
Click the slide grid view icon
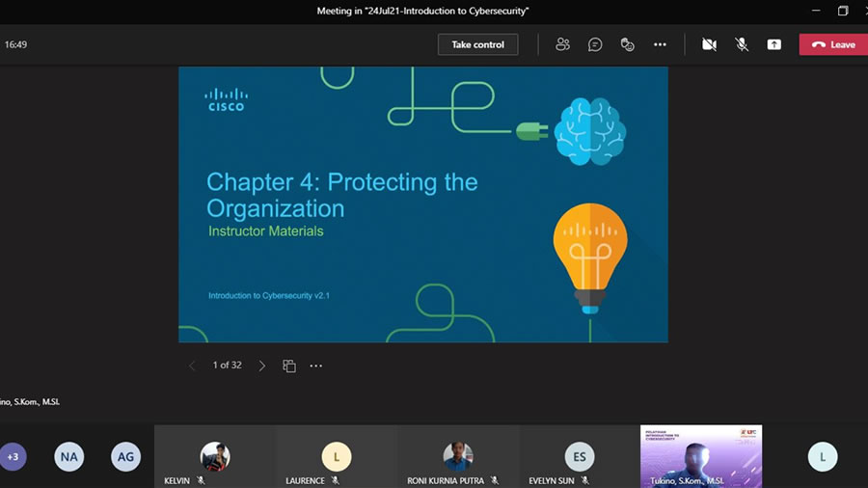click(x=289, y=366)
